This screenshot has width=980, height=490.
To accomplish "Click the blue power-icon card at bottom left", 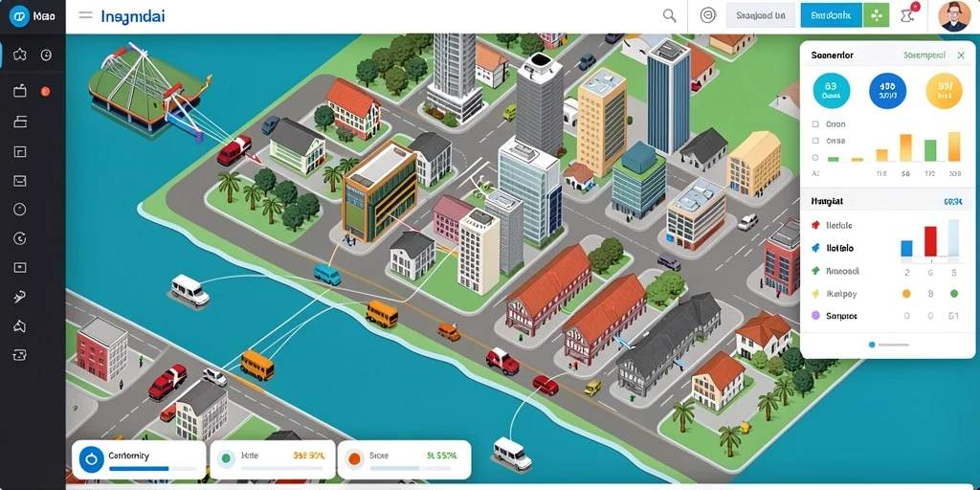I will (x=139, y=460).
